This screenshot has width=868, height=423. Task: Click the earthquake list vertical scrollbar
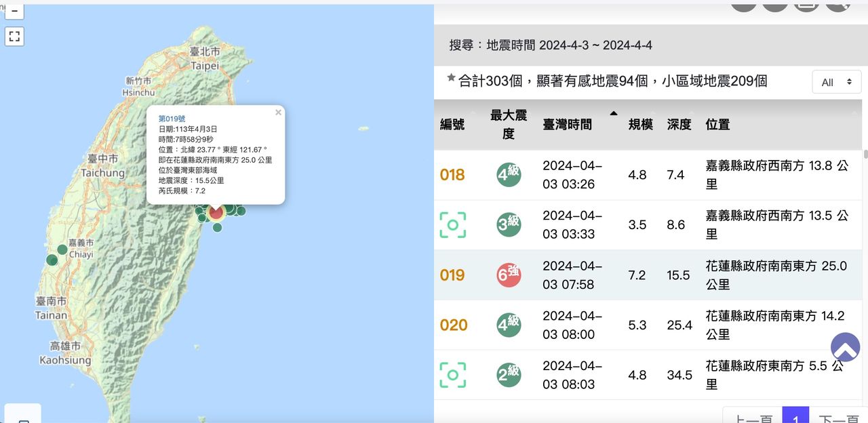tap(865, 155)
